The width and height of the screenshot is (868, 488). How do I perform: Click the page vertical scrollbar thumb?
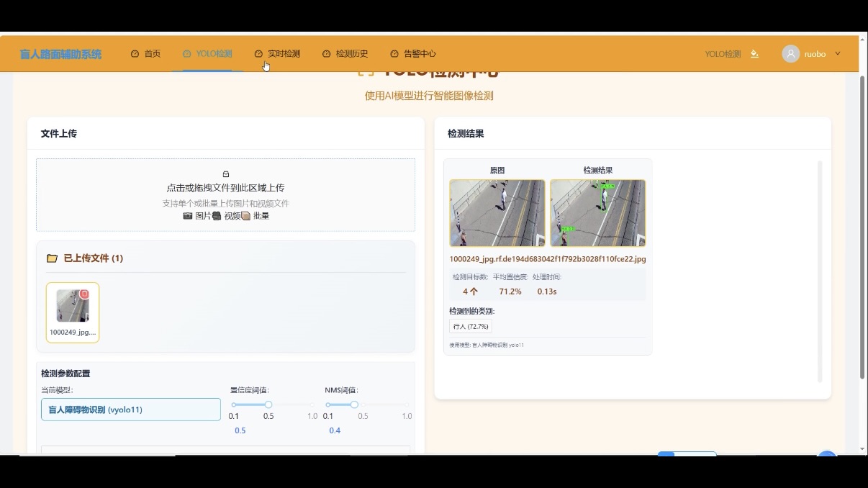863,227
